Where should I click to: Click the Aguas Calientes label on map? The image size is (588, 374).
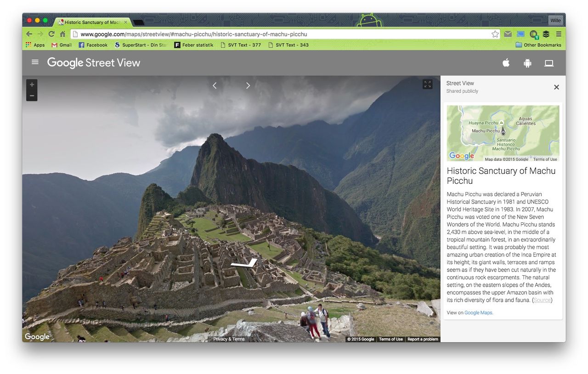pos(526,121)
